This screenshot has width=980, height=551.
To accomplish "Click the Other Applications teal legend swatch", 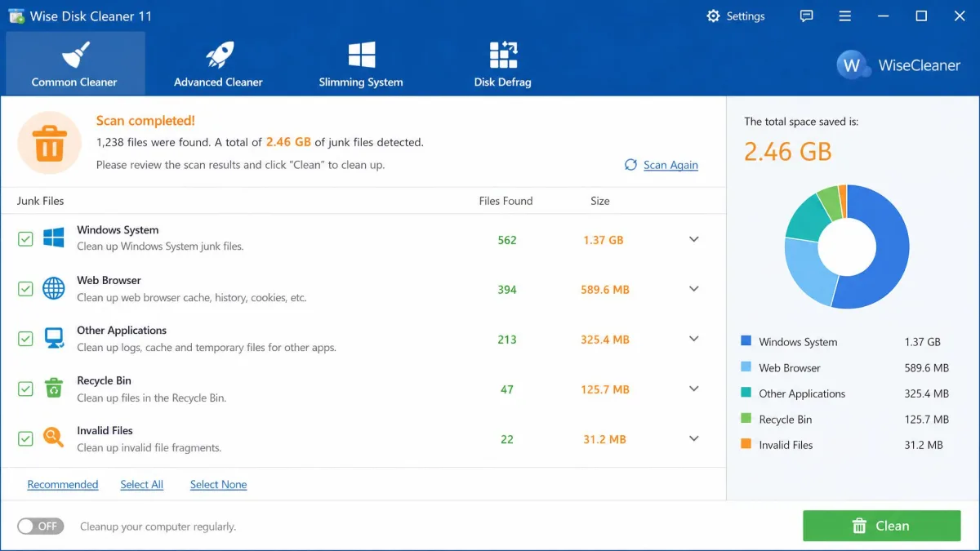I will pos(746,393).
